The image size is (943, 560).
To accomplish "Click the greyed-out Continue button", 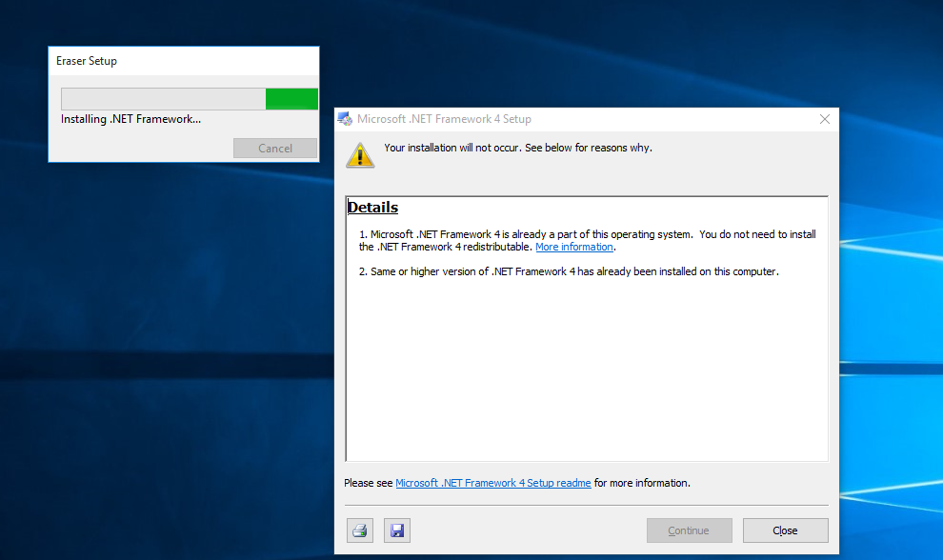I will point(690,530).
